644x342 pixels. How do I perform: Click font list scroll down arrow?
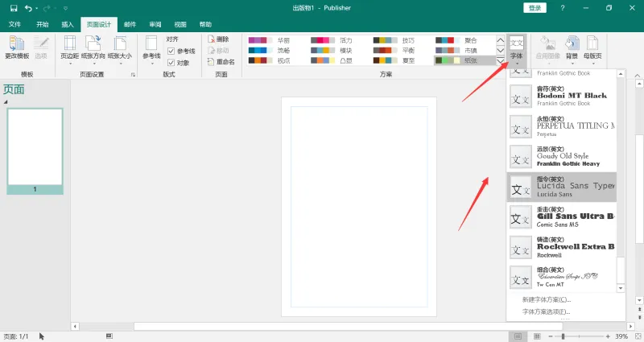tap(621, 288)
